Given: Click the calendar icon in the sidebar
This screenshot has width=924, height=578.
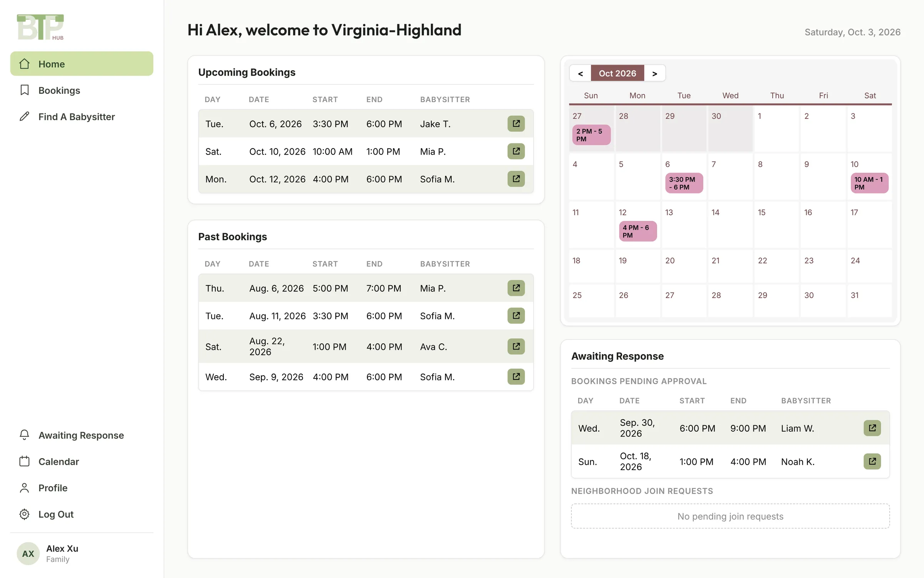Looking at the screenshot, I should [x=24, y=461].
